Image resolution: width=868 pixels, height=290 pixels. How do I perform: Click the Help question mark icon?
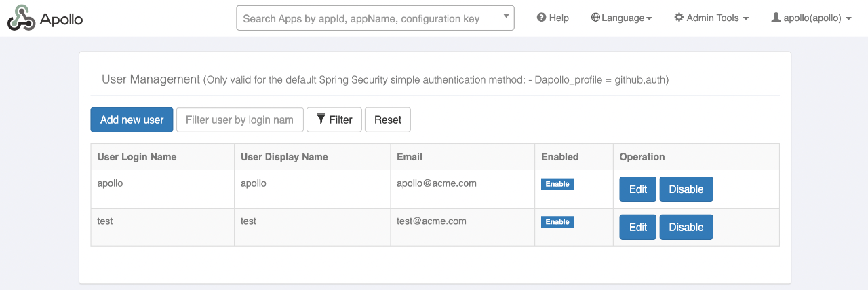(x=541, y=18)
